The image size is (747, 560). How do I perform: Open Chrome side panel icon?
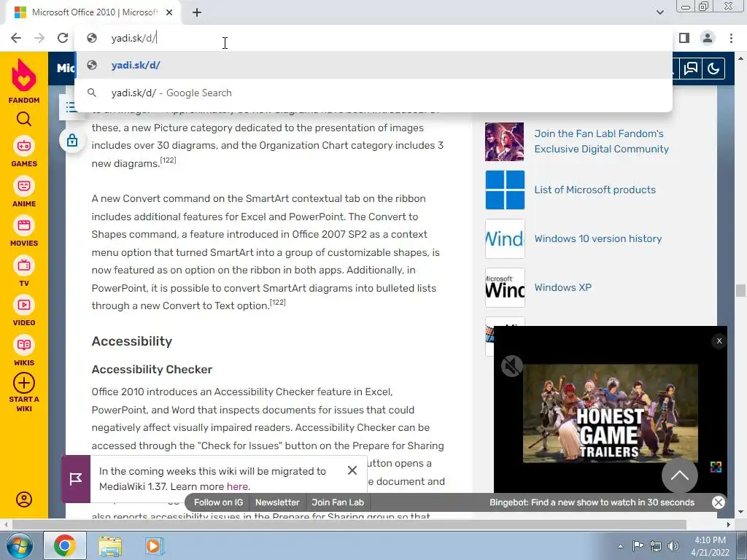[684, 38]
